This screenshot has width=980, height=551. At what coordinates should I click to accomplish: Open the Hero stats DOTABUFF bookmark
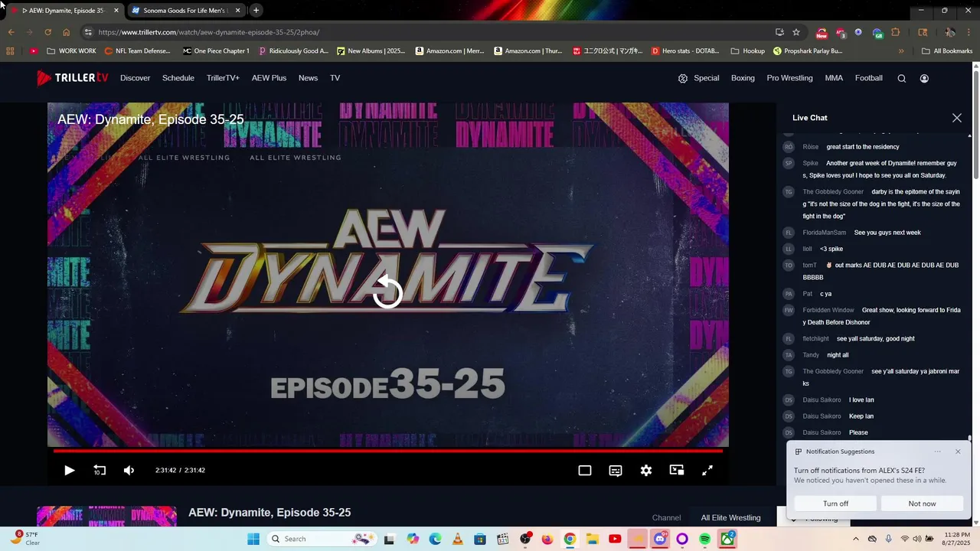(685, 51)
